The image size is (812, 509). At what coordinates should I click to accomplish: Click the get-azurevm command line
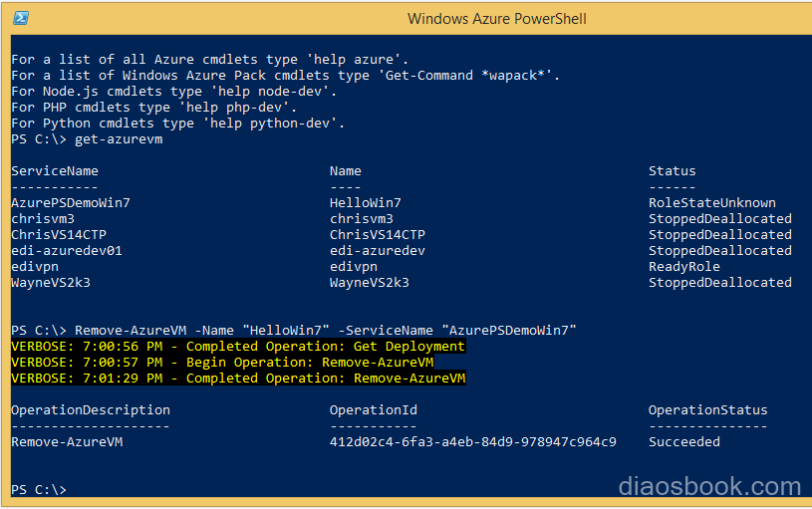[87, 139]
